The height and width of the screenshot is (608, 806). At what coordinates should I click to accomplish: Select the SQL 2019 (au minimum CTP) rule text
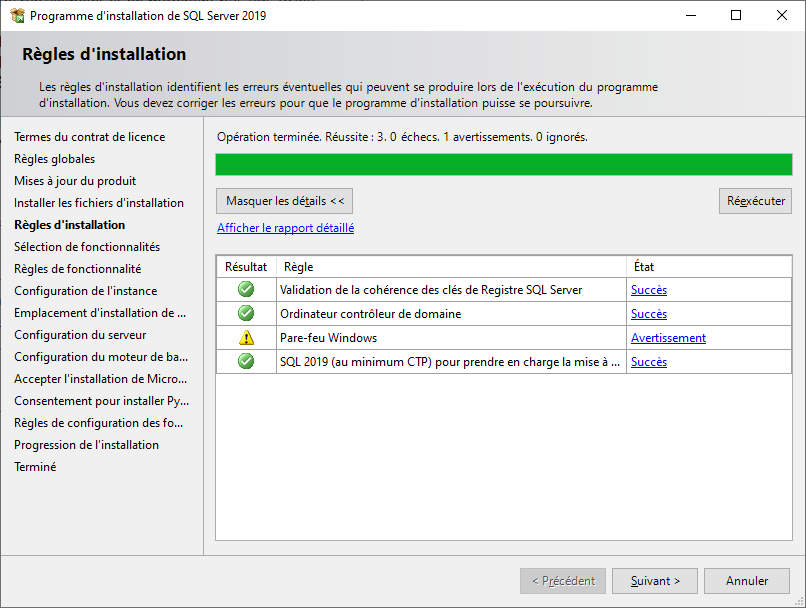pyautogui.click(x=450, y=362)
